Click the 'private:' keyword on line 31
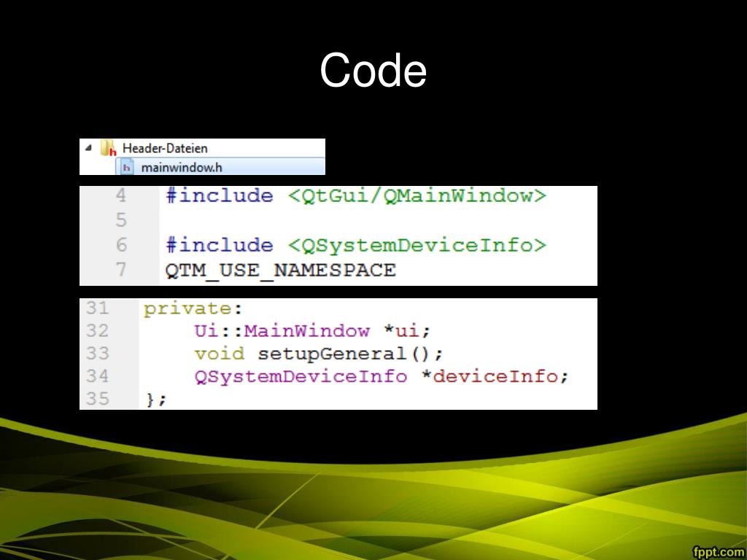Viewport: 747px width, 560px height. tap(193, 309)
